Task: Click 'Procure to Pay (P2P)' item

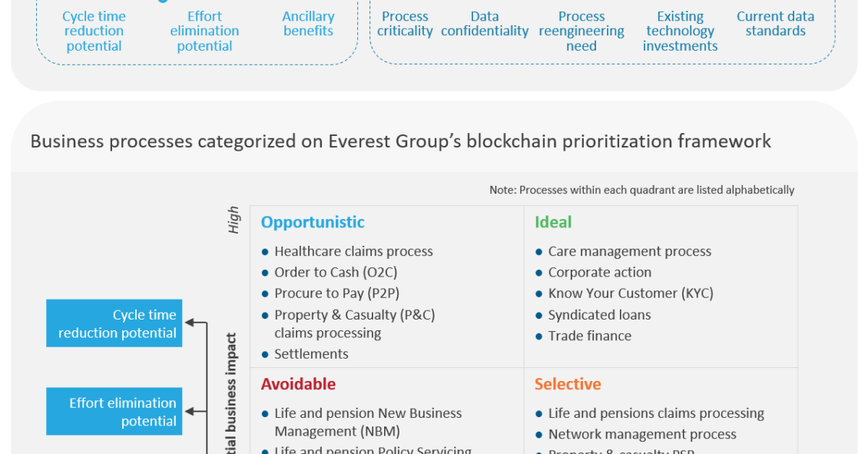Action: (337, 293)
